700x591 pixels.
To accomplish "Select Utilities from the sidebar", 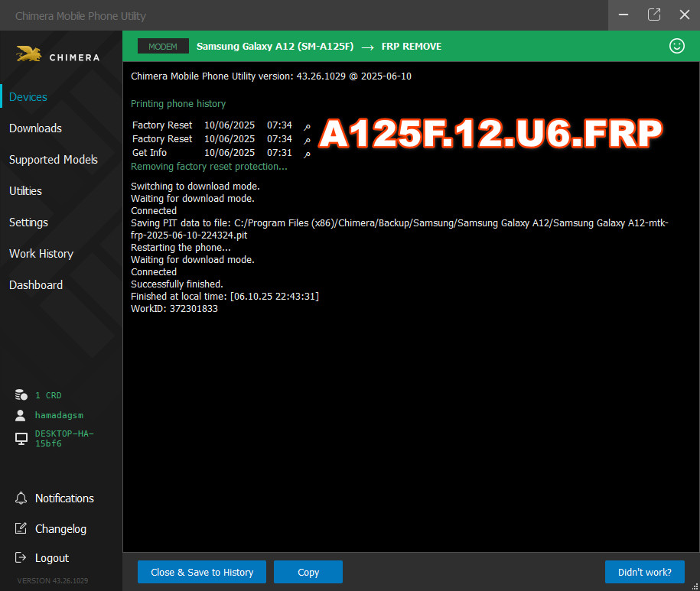I will 25,191.
